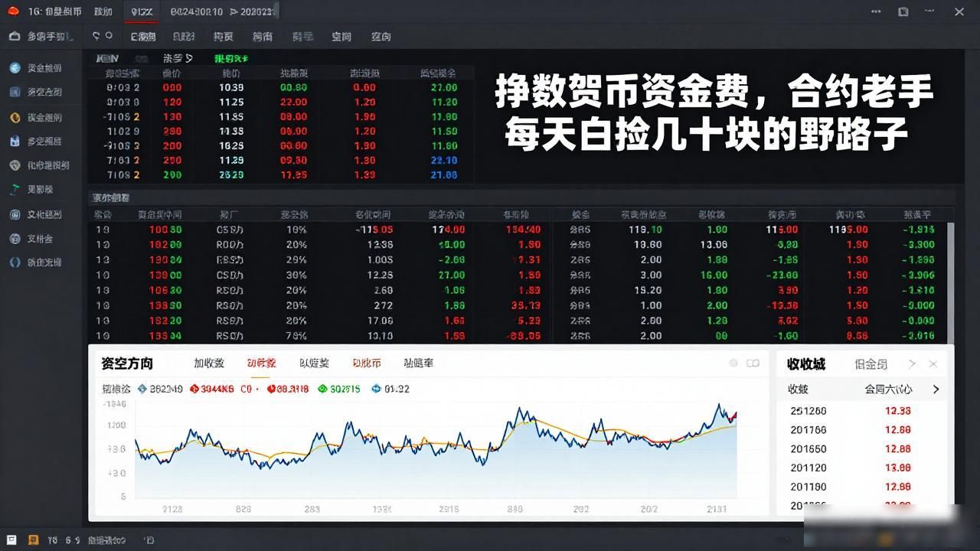Select the orange highlighted chart tab
Viewport: 980px width, 551px height.
pyautogui.click(x=261, y=363)
